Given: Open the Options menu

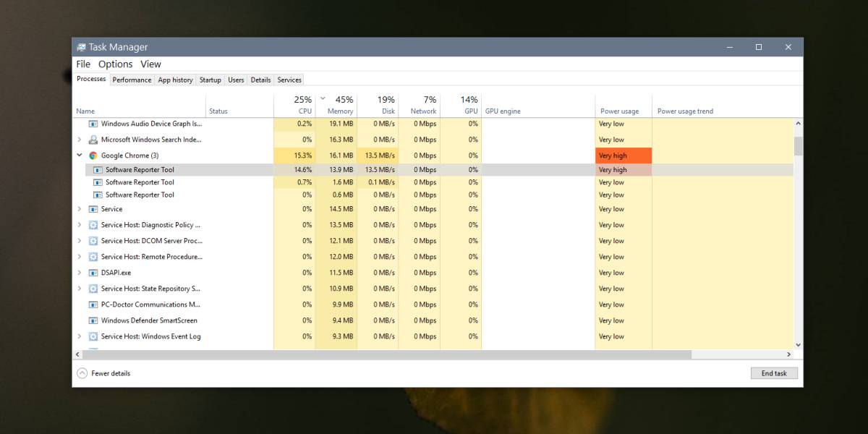Looking at the screenshot, I should (x=116, y=64).
